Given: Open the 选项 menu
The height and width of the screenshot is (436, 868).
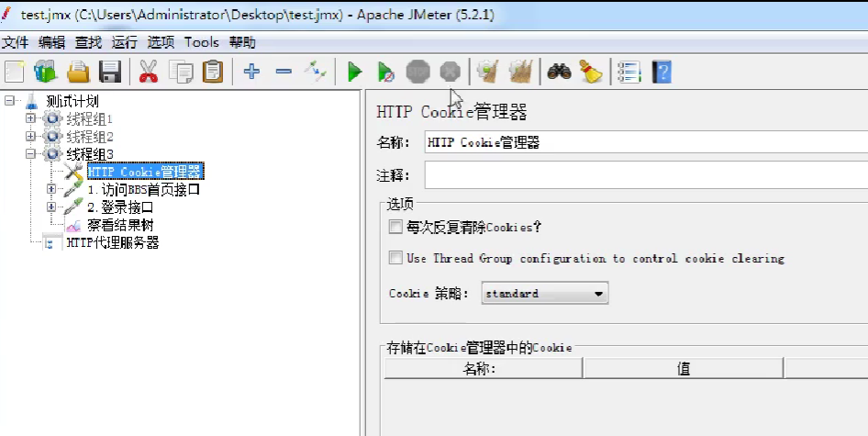Looking at the screenshot, I should (x=161, y=42).
